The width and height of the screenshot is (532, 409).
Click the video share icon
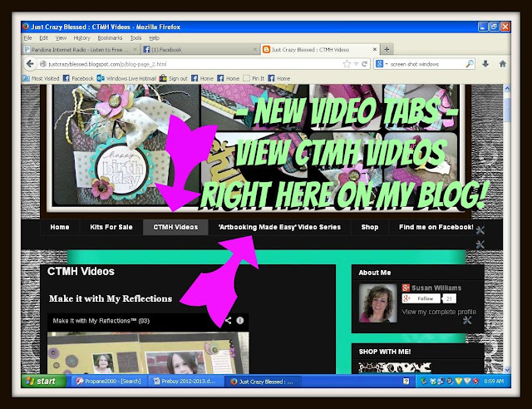228,320
